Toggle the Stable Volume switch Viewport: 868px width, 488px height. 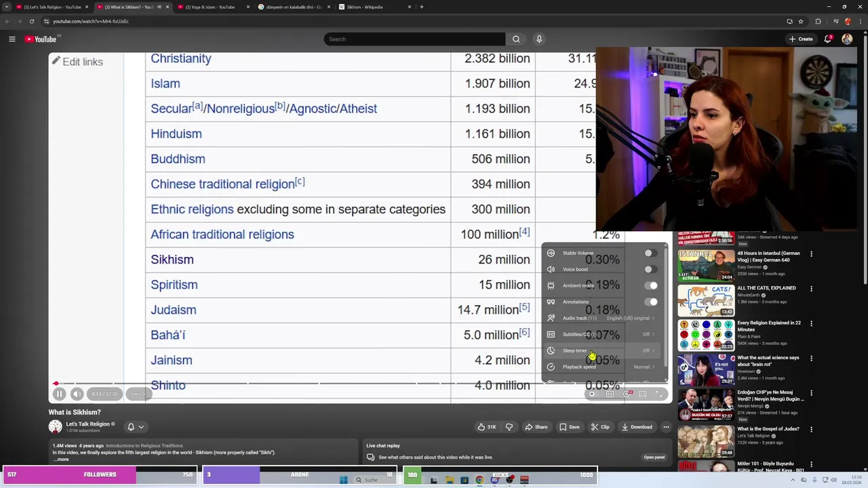coord(650,253)
